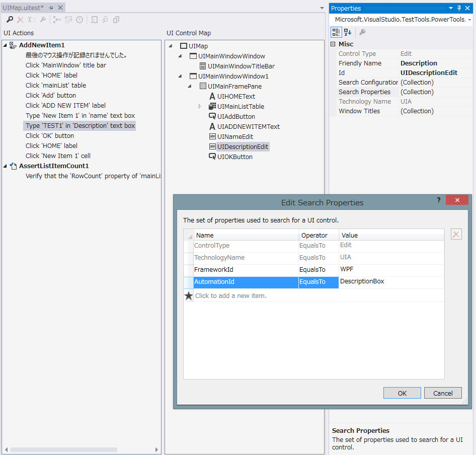Screen dimensions: 476x455
Task: Collapse the Misc category in Properties
Action: tap(333, 44)
